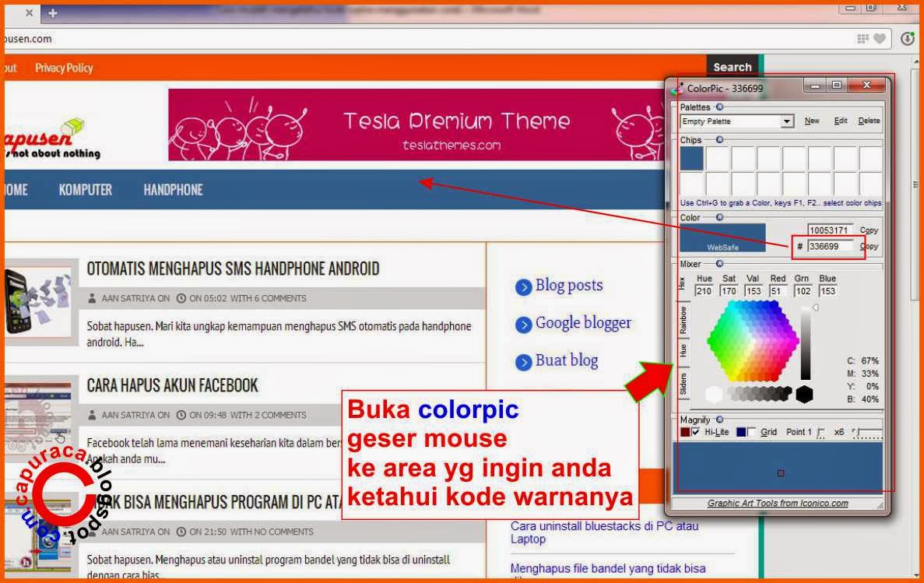Open the Empty Palette dropdown
924x583 pixels.
787,121
